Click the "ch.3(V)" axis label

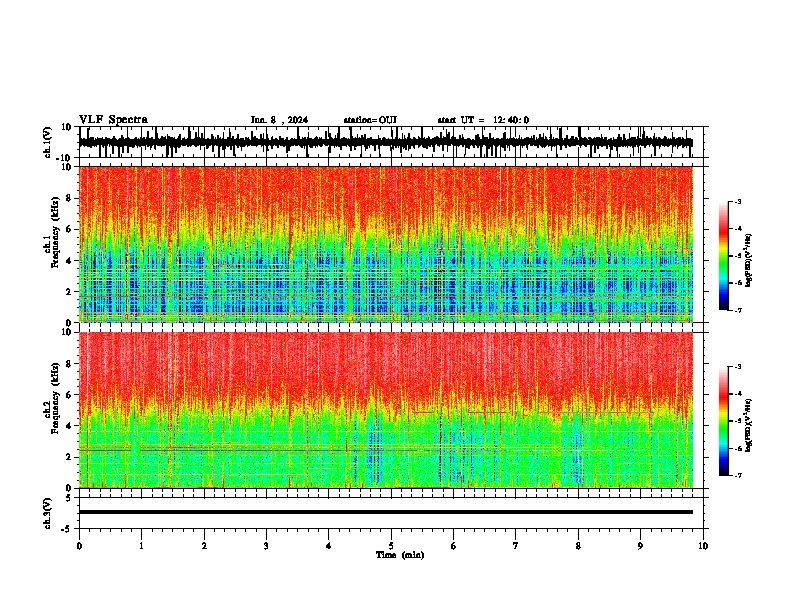[48, 513]
